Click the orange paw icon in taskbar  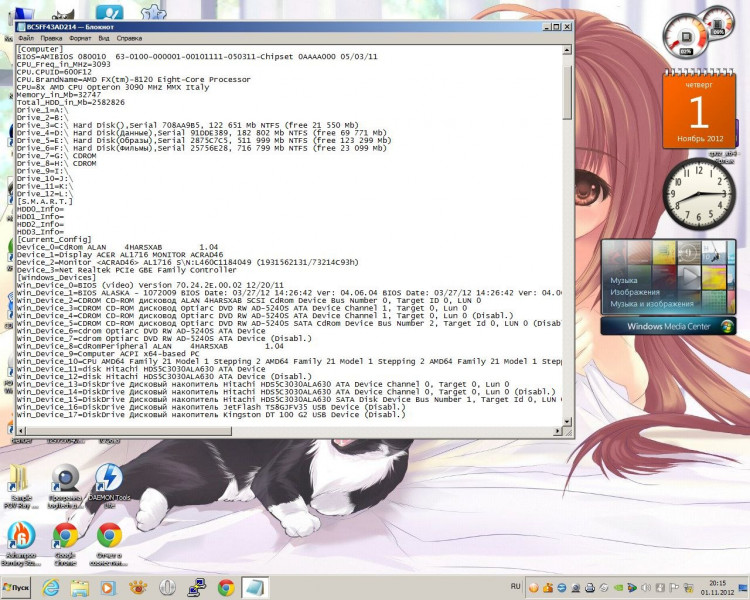(138, 587)
